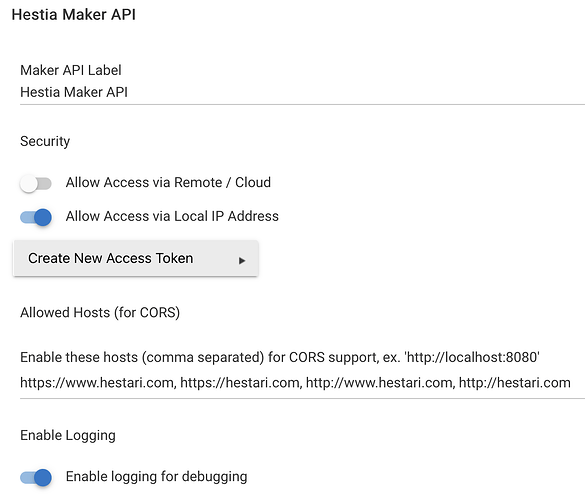Viewport: 585px width, 500px height.
Task: Click 'Enable logging for debugging' label text
Action: 157,477
